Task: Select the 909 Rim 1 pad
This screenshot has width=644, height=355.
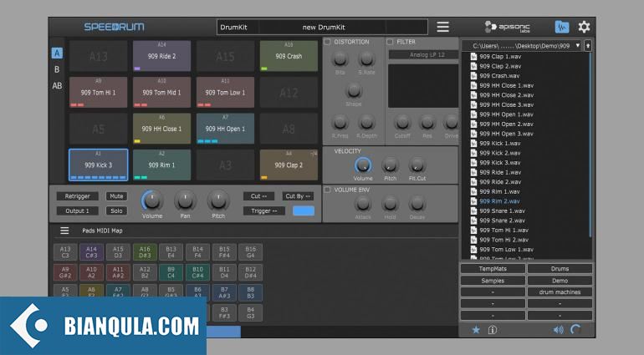Action: (x=161, y=165)
